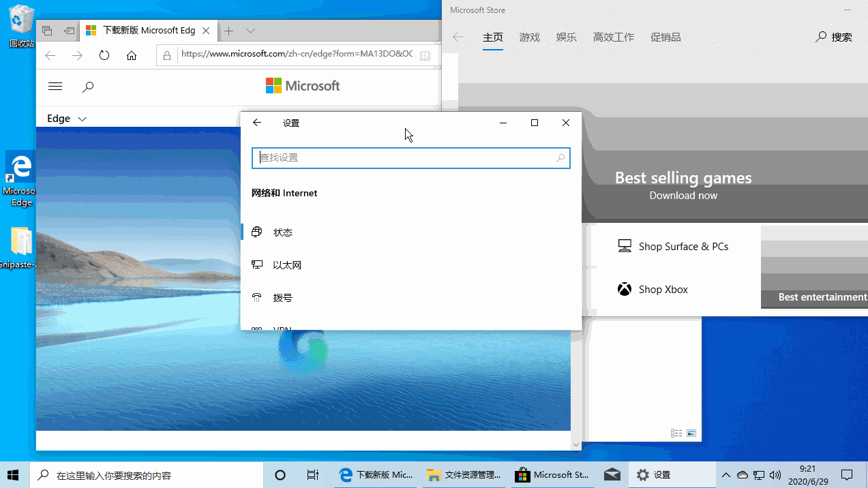Click the set tabs aside icon

(69, 31)
